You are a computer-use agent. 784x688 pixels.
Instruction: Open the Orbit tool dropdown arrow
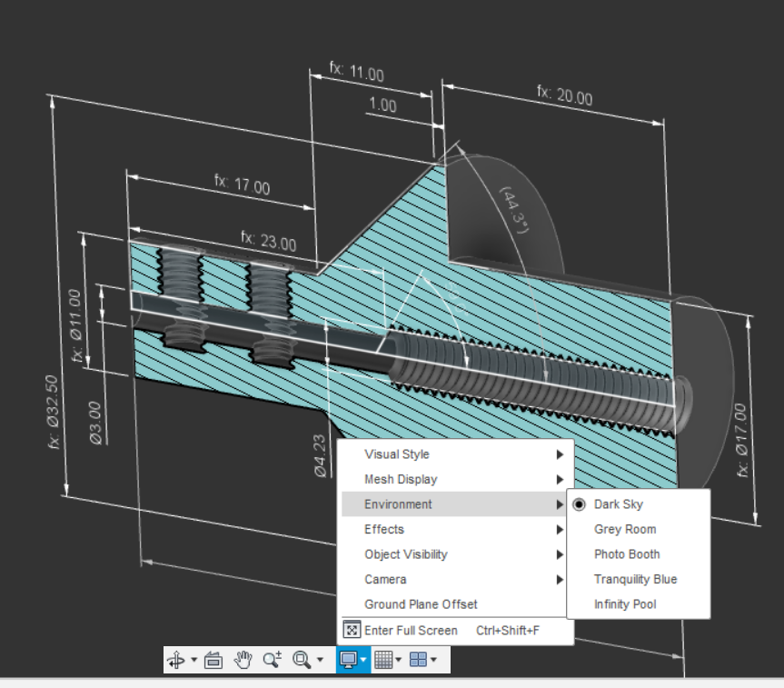[x=194, y=660]
